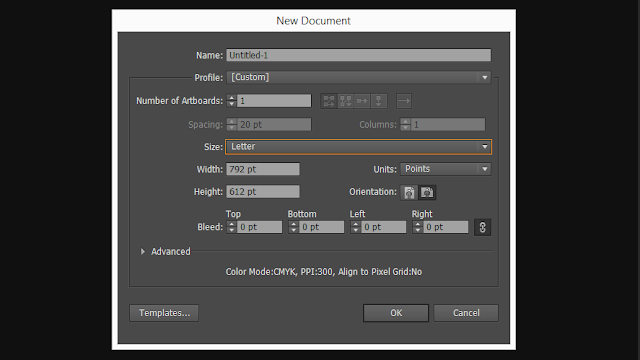This screenshot has height=360, width=640.
Task: Select the Grid by Row artboard arrangement icon
Action: click(329, 101)
